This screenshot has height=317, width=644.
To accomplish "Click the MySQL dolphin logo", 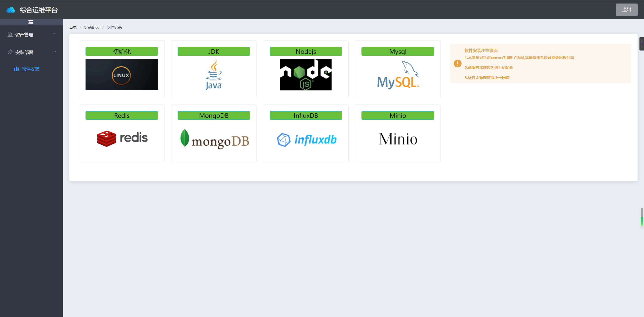I will click(x=397, y=75).
